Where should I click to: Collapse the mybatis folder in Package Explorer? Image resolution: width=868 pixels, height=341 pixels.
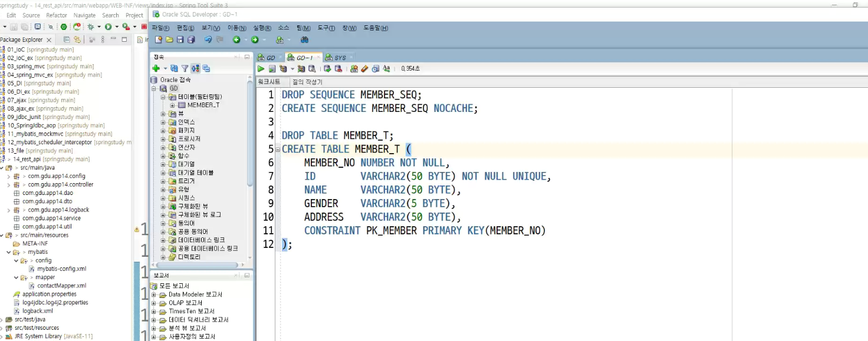point(9,252)
